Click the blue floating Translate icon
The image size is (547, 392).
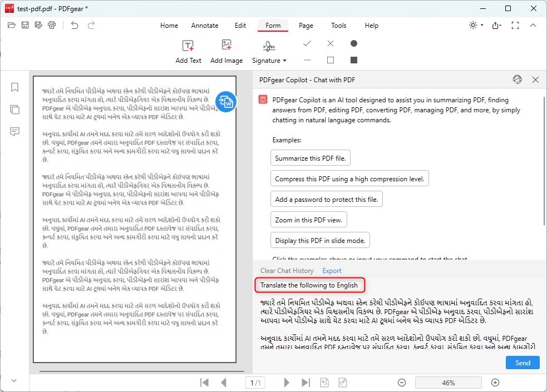pyautogui.click(x=226, y=102)
